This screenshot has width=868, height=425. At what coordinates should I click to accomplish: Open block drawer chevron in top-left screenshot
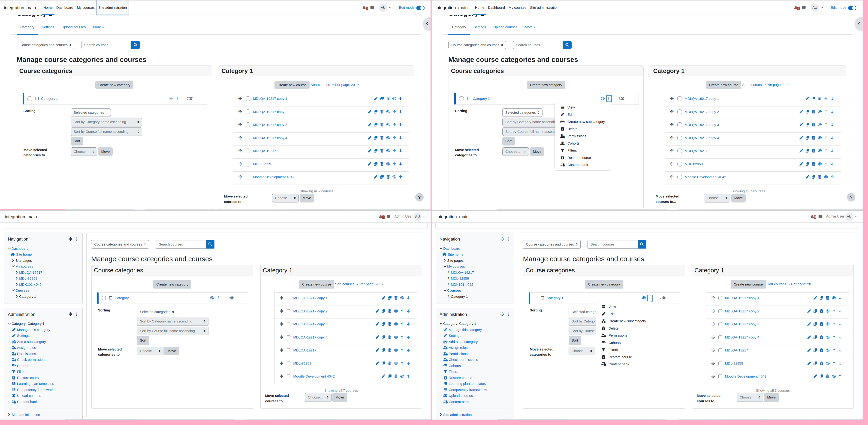(427, 24)
